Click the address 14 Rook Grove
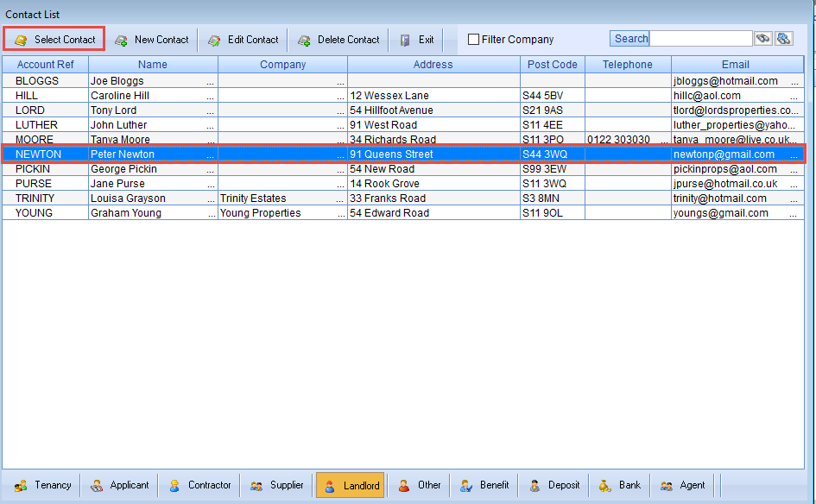The image size is (816, 504). tap(384, 184)
